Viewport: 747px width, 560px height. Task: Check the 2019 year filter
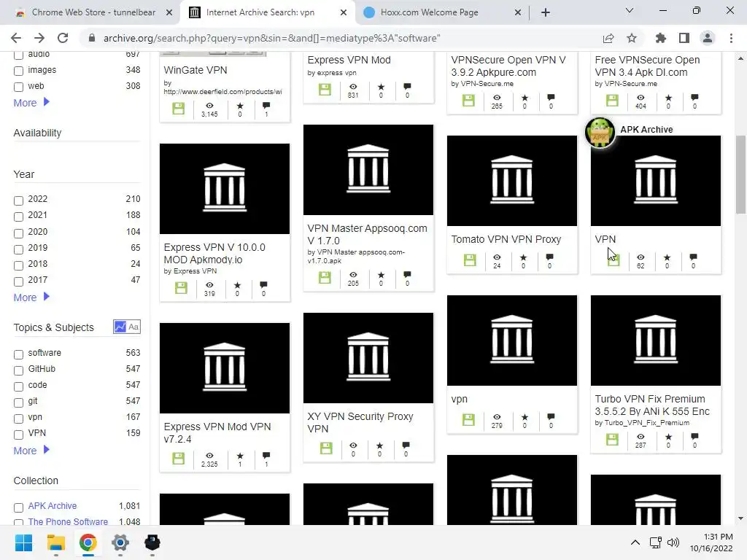[18, 249]
